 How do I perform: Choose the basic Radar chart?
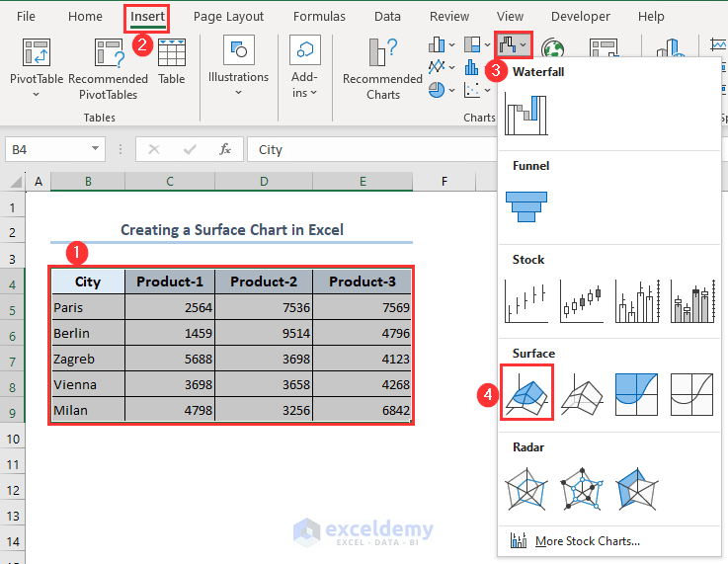pos(526,489)
